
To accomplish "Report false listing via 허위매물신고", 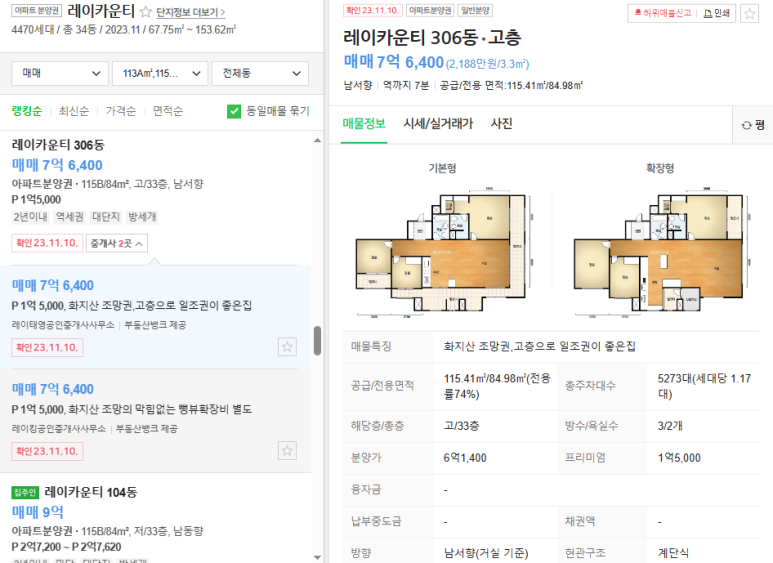I will [x=663, y=13].
